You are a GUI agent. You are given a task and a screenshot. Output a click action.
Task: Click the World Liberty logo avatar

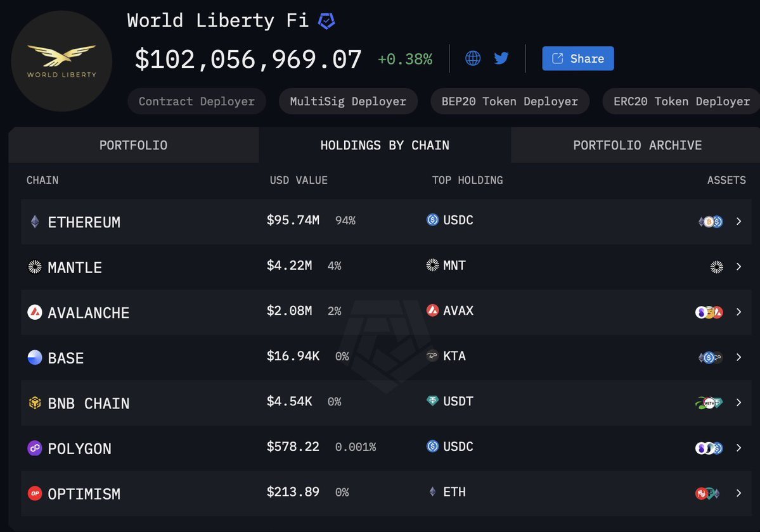click(61, 61)
